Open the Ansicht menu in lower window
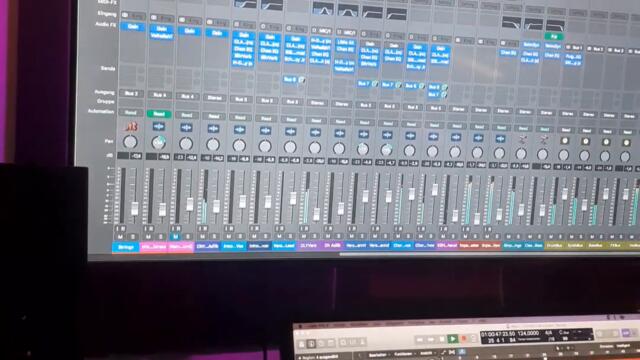 pos(426,353)
